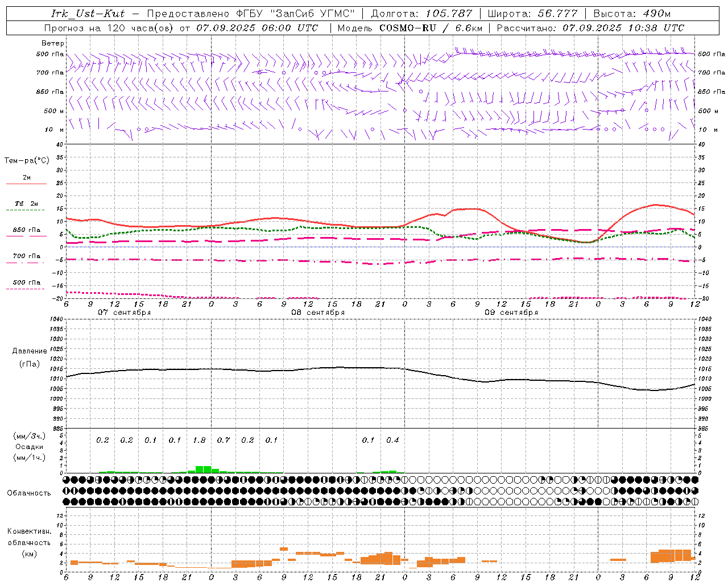Screen dimensions: 728x582
Task: Click "Прогноз на 120 часа(ов)" forecast line
Action: 181,28
